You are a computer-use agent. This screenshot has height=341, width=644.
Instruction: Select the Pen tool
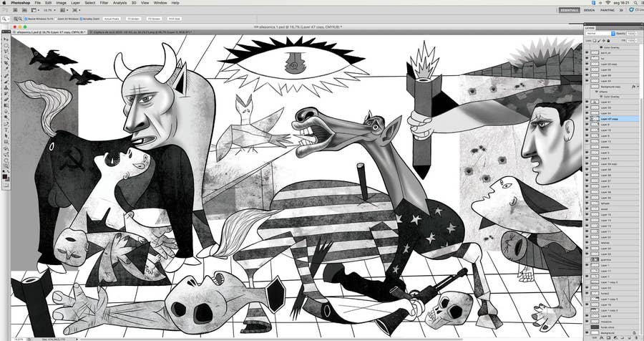pyautogui.click(x=6, y=124)
